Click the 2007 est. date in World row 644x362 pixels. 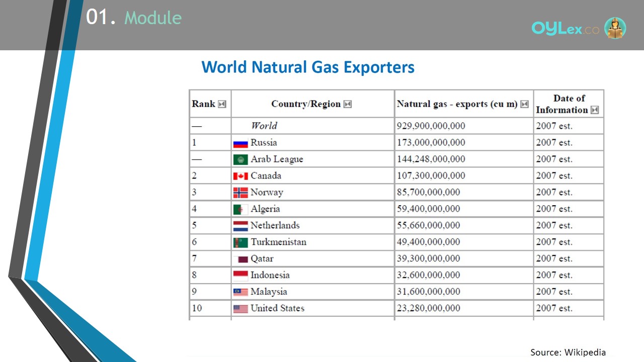554,126
